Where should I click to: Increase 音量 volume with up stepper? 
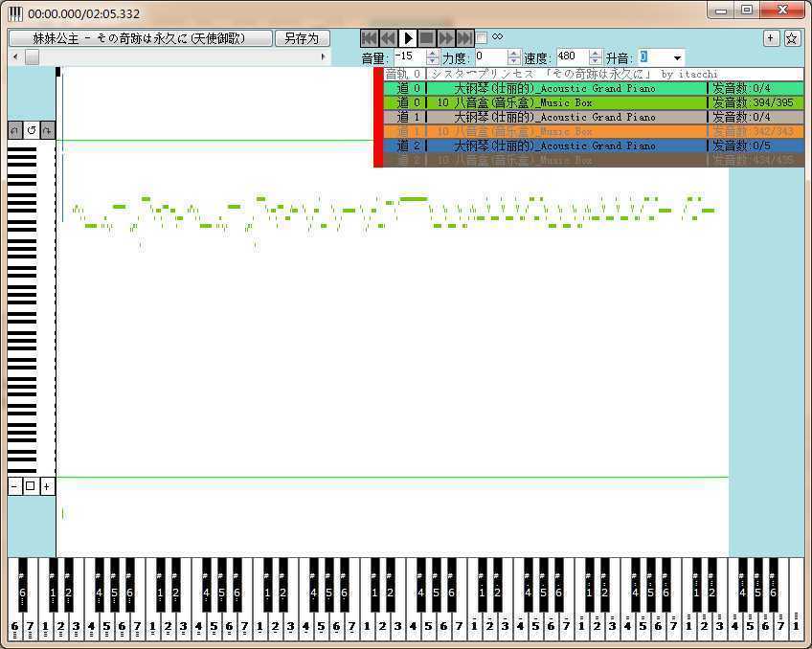click(433, 54)
